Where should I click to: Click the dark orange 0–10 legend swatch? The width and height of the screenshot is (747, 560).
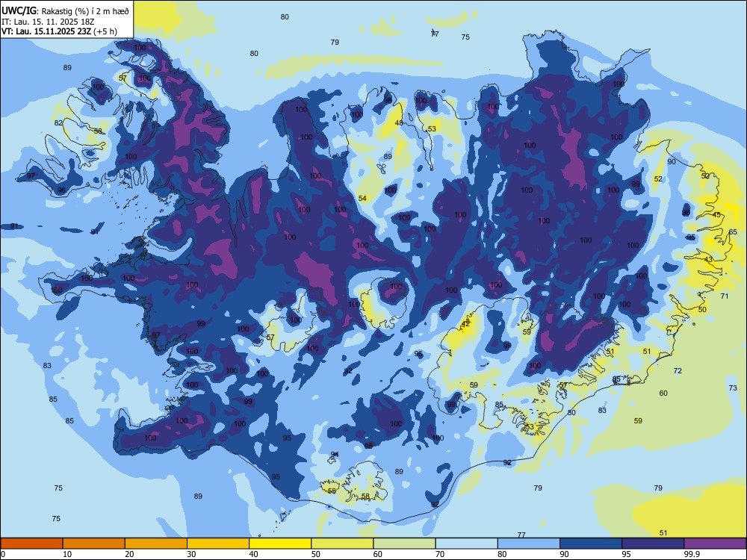[x=31, y=544]
